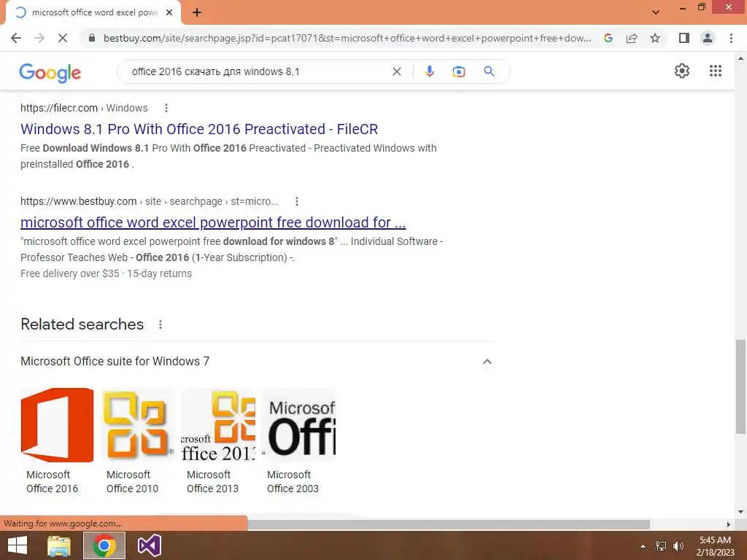Open the Chrome profile avatar
747x560 pixels.
(708, 38)
